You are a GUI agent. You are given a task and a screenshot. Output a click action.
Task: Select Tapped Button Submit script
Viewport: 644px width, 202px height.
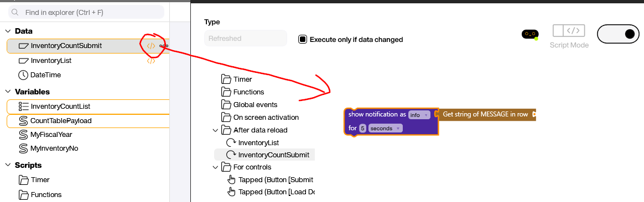click(271, 179)
